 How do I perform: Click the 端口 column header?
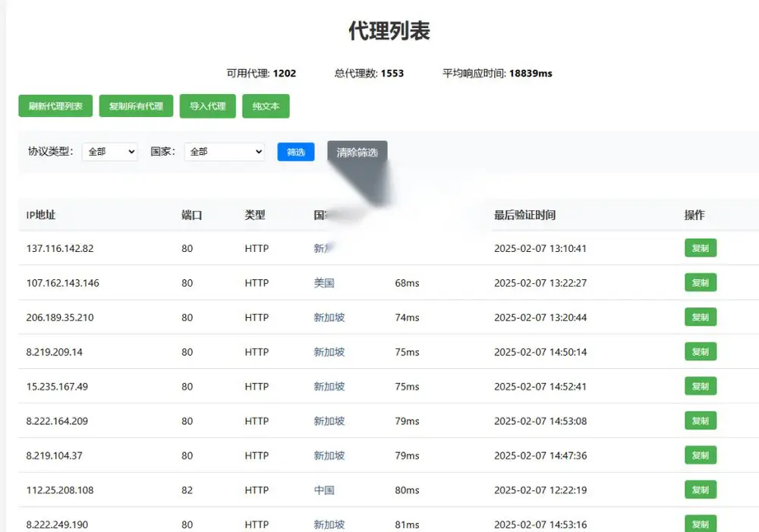pos(192,215)
